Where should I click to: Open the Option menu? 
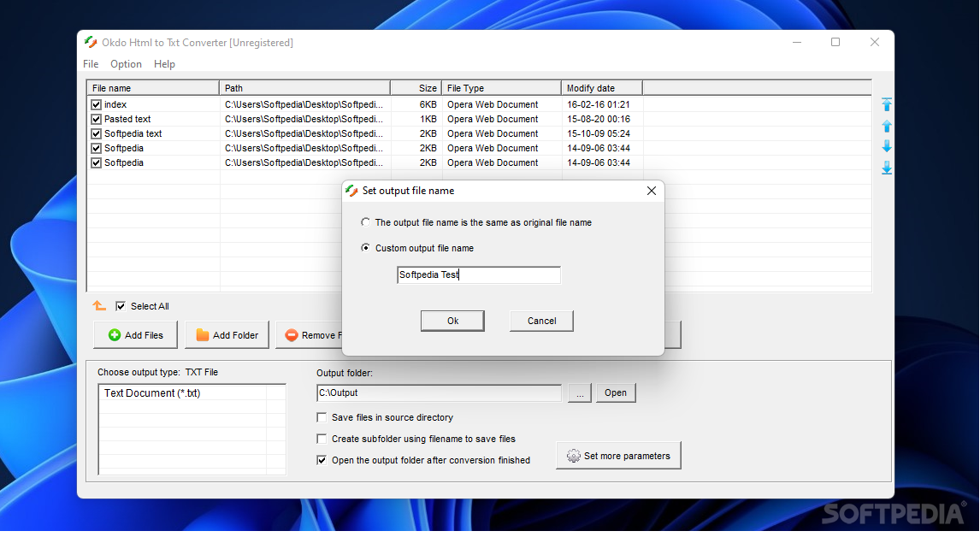[126, 64]
